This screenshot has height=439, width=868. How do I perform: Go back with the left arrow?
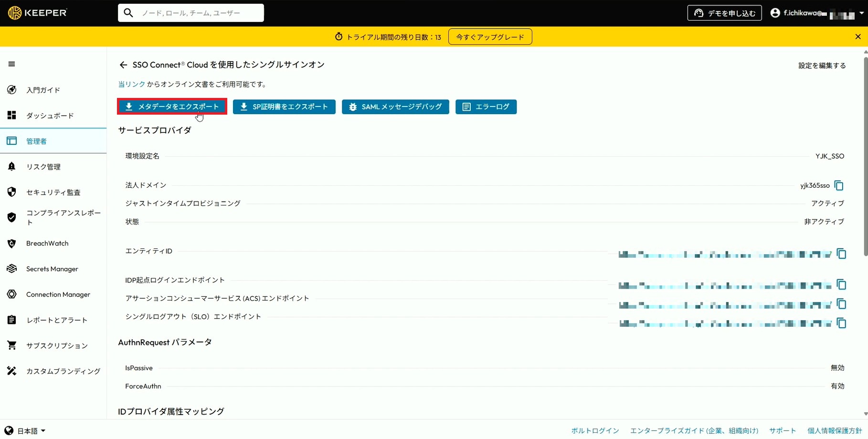[123, 64]
